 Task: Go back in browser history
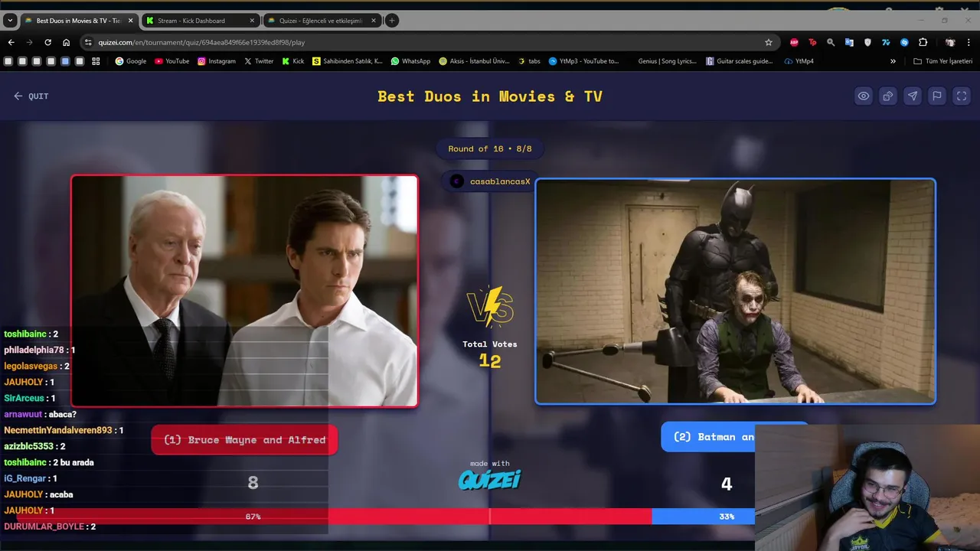[x=11, y=42]
